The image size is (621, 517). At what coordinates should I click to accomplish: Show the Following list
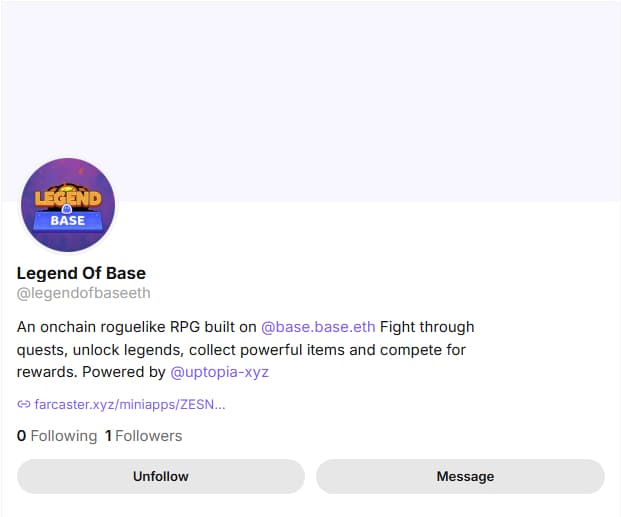coord(63,436)
